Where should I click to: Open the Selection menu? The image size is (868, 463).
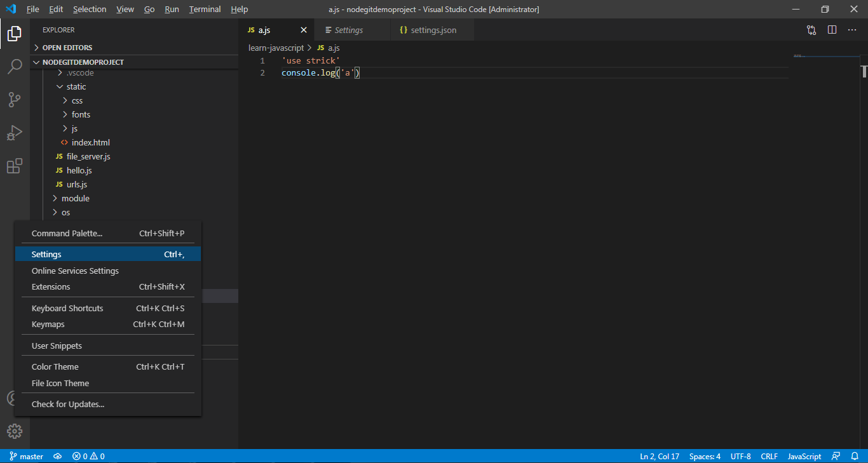point(90,9)
